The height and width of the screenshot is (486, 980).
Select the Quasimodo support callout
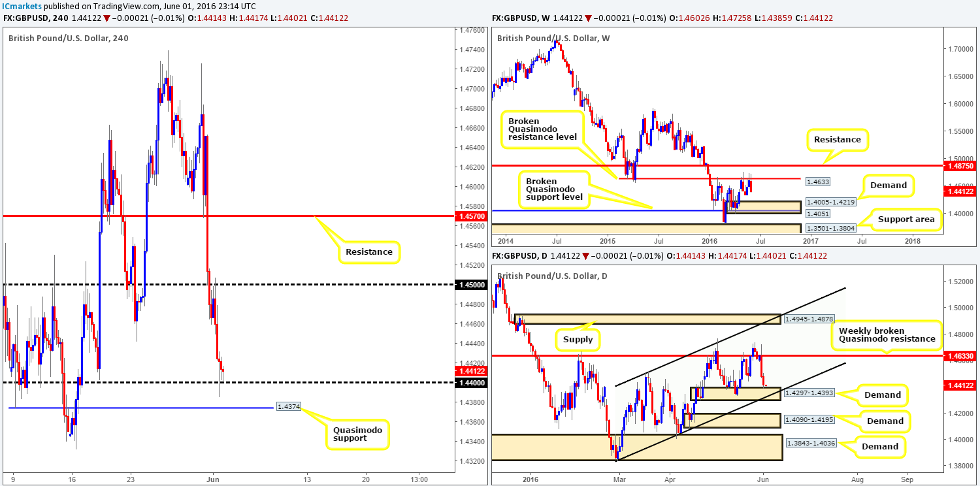point(357,435)
